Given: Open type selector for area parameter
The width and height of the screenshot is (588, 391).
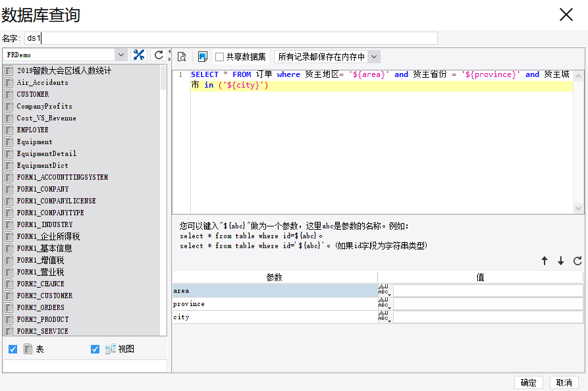Looking at the screenshot, I should 385,290.
